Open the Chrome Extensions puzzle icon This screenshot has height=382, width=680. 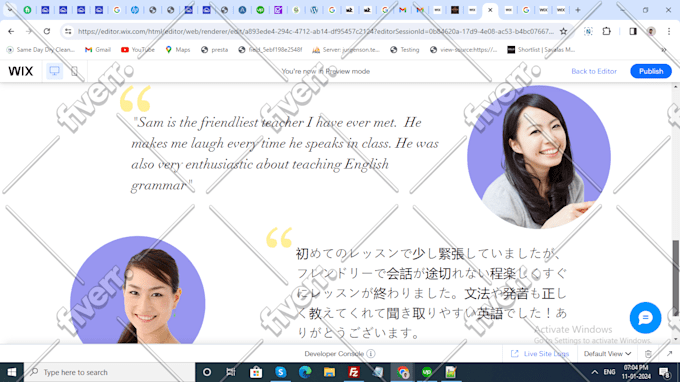(x=606, y=31)
